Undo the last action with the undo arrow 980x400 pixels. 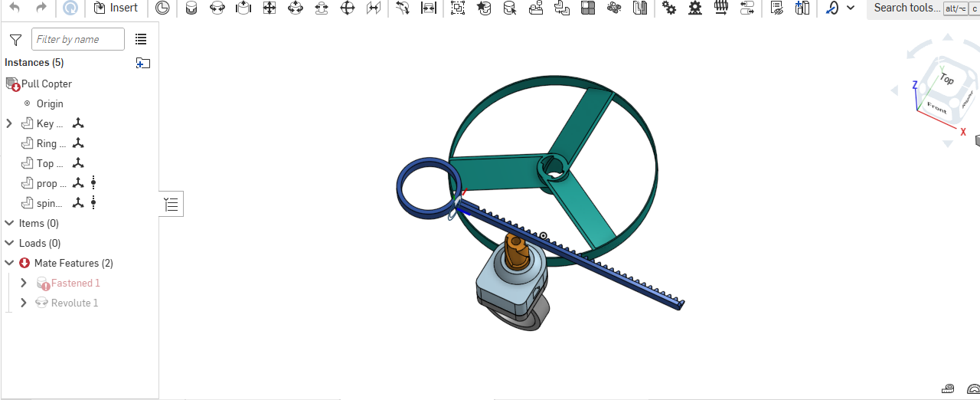tap(15, 8)
